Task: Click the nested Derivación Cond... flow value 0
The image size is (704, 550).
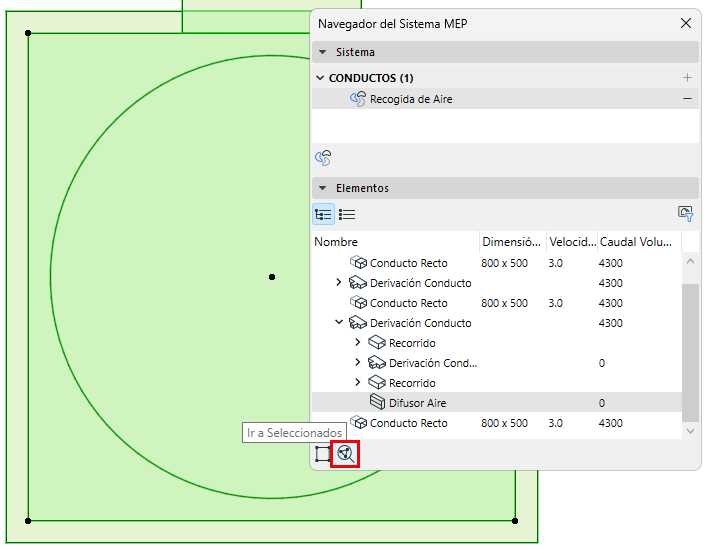Action: (602, 363)
